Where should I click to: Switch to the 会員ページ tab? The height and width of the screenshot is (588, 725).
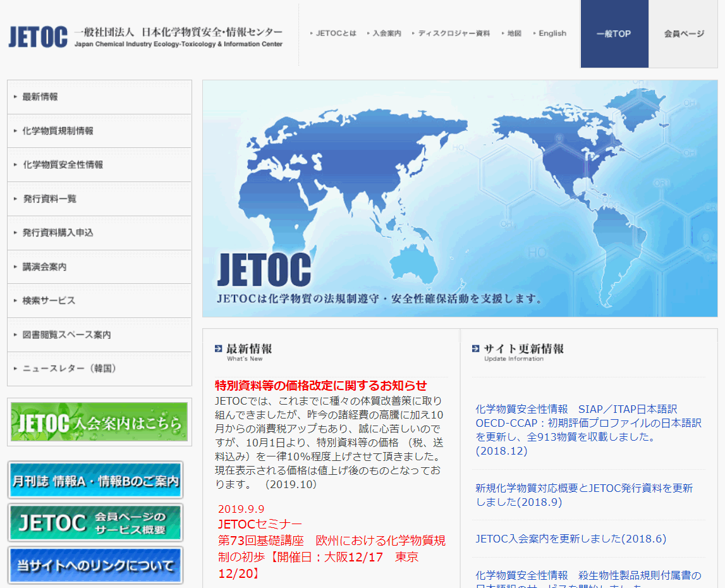(x=683, y=34)
